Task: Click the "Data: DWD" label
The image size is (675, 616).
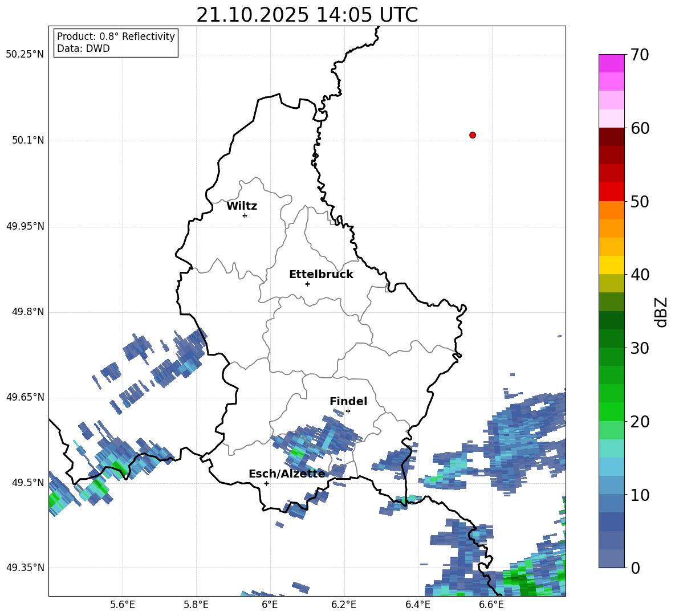Action: click(x=83, y=48)
